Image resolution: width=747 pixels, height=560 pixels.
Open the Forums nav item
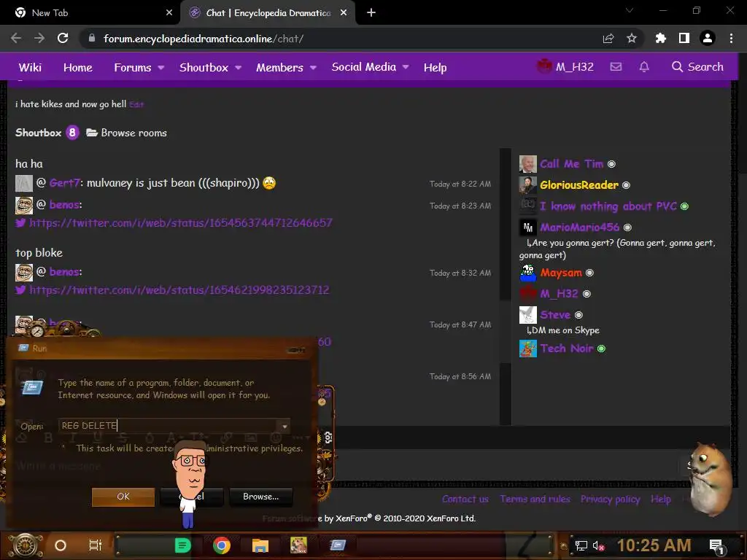click(x=133, y=67)
